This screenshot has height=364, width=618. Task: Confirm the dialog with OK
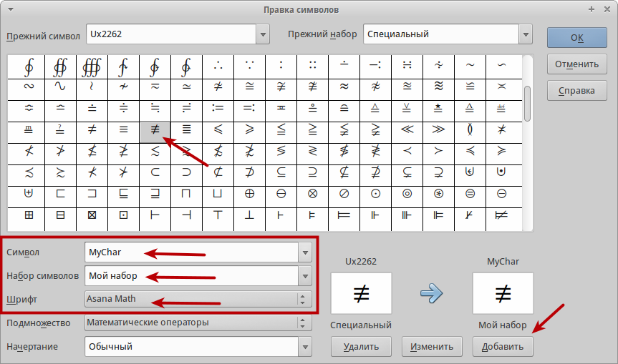tap(577, 38)
